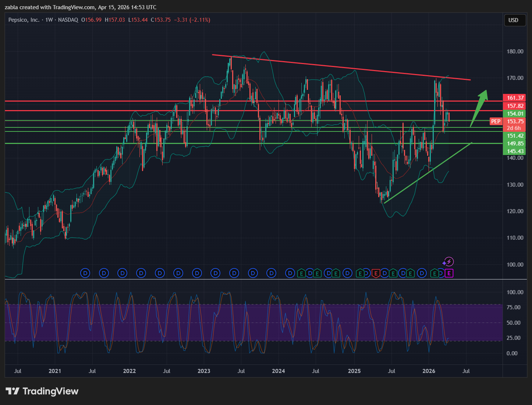Click the 153.75 current price label
532x405 pixels.
515,121
